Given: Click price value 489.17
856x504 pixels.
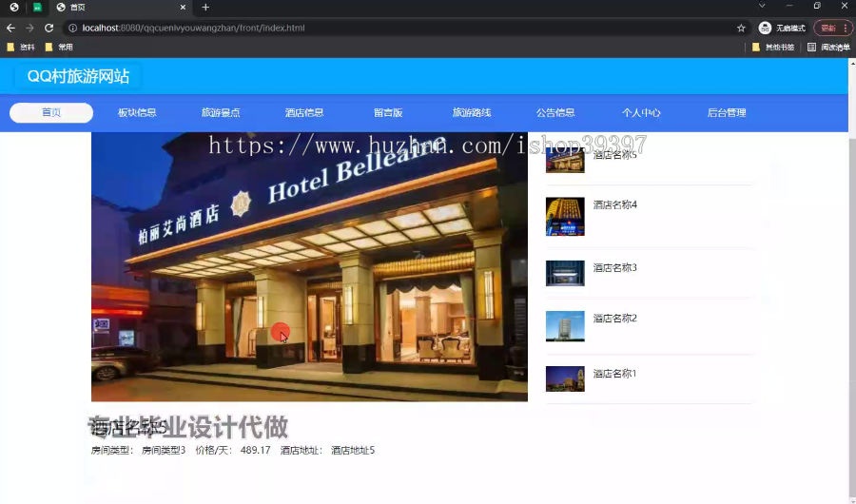Looking at the screenshot, I should (x=256, y=451).
